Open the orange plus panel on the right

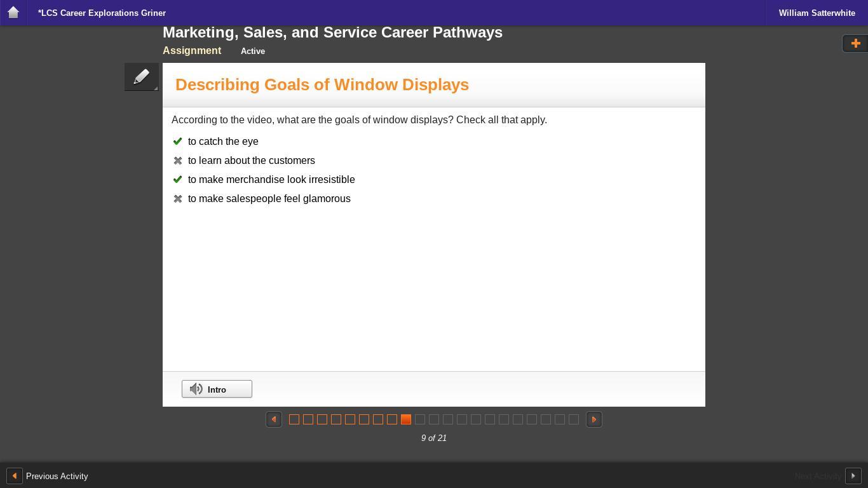coord(855,43)
